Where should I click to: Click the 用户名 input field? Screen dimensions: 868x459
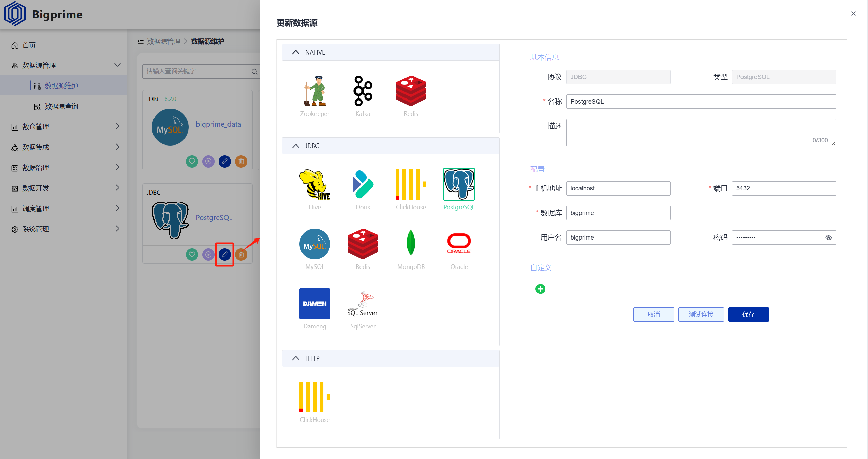618,238
